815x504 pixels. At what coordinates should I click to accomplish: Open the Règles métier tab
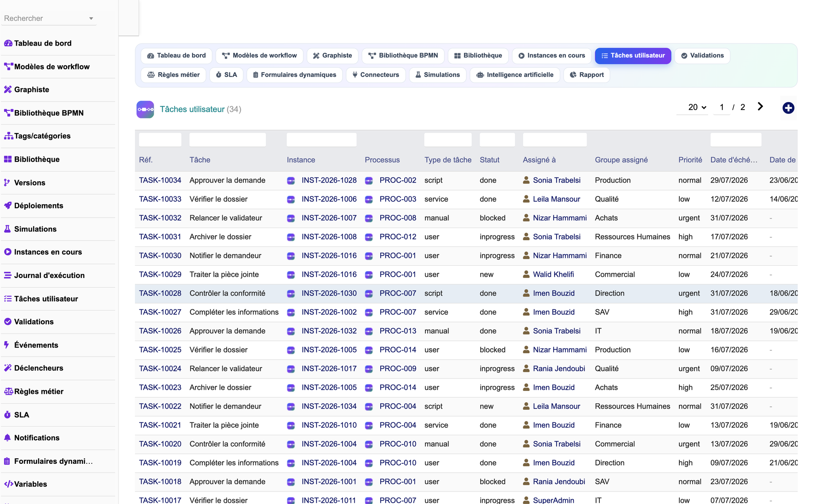coord(173,75)
